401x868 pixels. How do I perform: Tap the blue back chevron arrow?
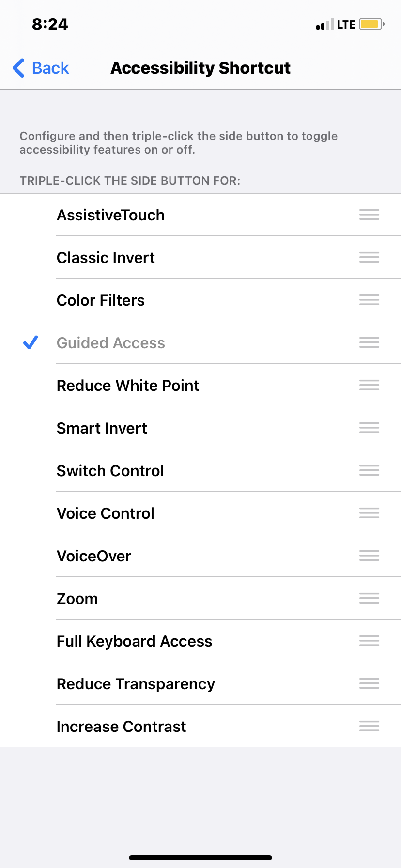pos(18,68)
